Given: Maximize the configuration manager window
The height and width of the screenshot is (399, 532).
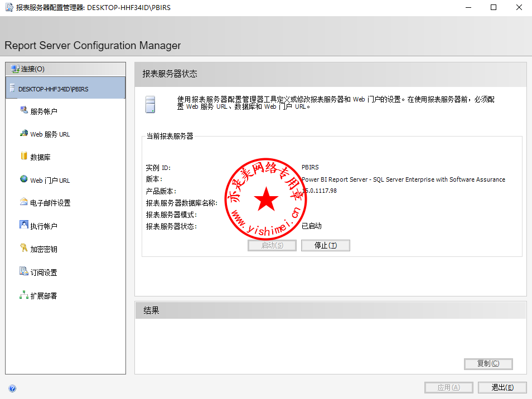Looking at the screenshot, I should click(494, 7).
